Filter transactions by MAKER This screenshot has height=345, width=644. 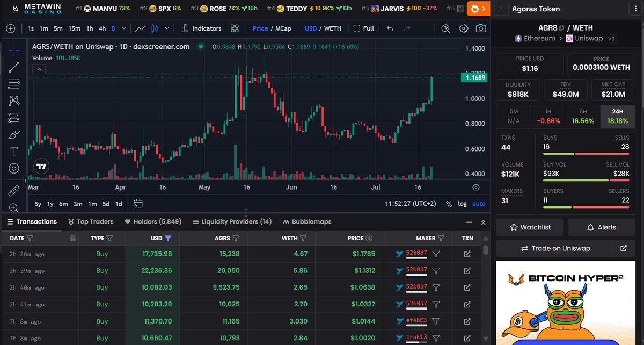(x=441, y=238)
